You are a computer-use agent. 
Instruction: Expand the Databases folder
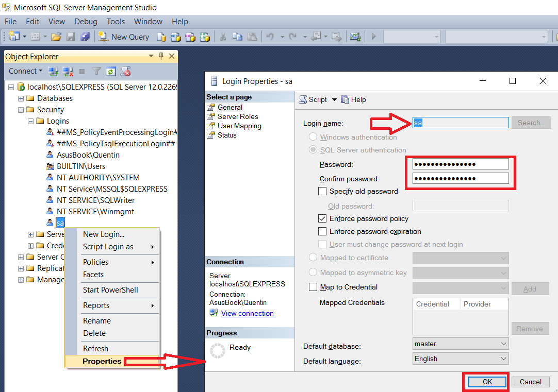tap(21, 98)
